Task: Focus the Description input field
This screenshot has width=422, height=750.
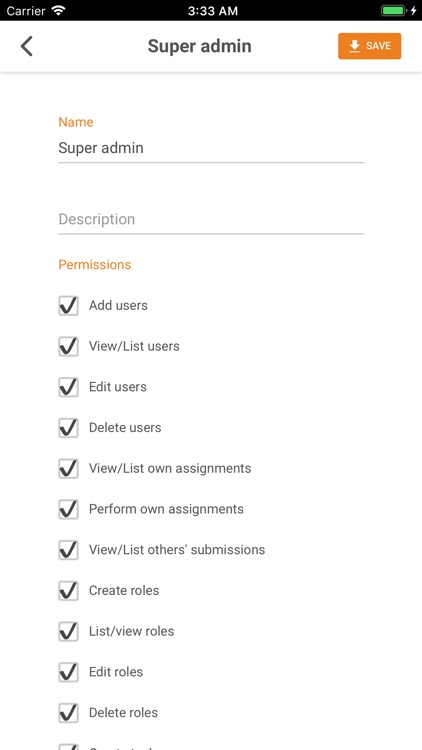Action: pyautogui.click(x=211, y=220)
